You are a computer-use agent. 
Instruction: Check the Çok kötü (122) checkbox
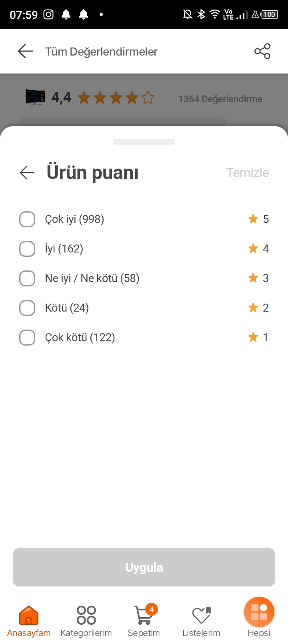tap(27, 338)
